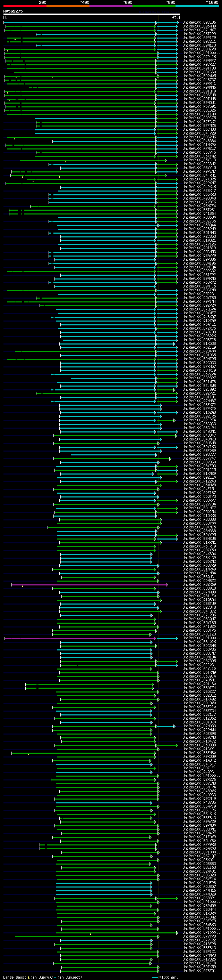
Task: Open hit UniRef100_Q9SEU6
Action: pos(199,23)
